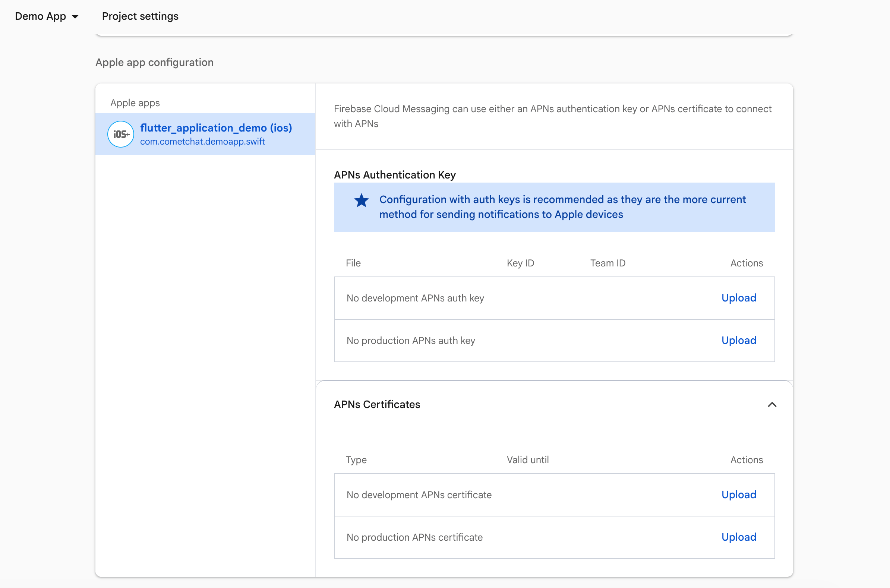Click the Key ID column header
The image size is (890, 588).
[520, 263]
